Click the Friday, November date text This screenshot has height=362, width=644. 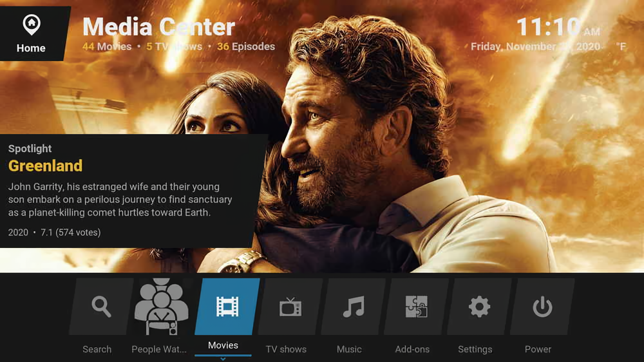point(536,46)
